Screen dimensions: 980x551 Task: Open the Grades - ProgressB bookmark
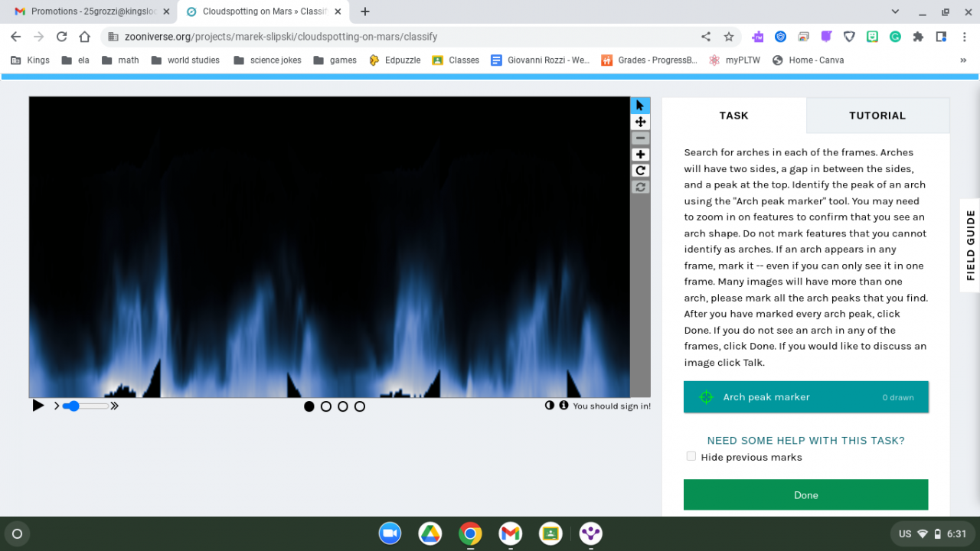tap(650, 60)
